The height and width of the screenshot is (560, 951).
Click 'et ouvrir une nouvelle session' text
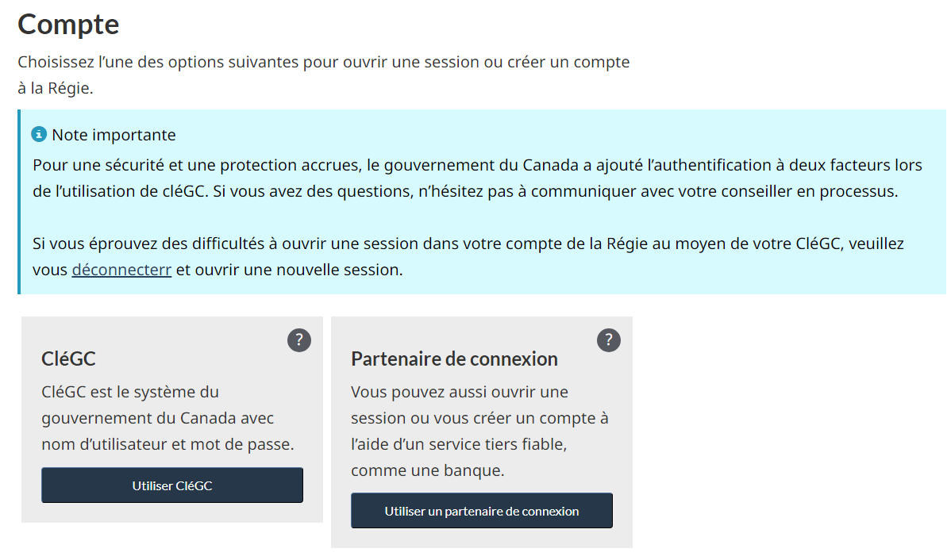[x=289, y=270]
